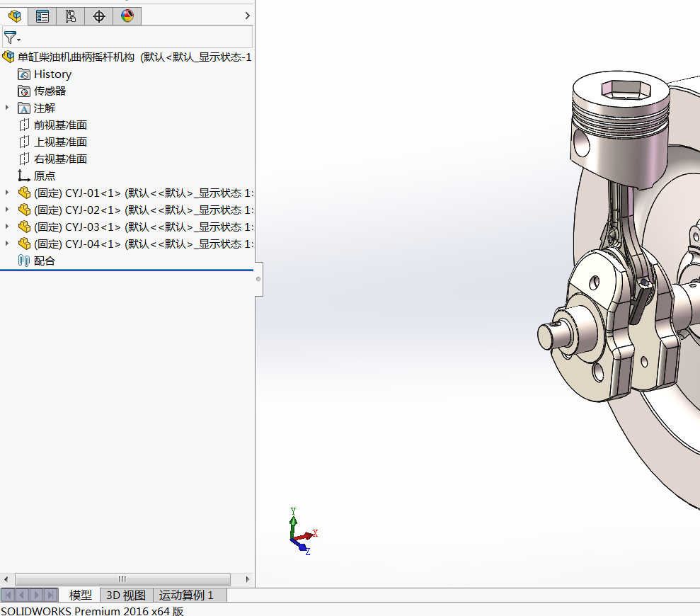Screen dimensions: 700x616
Task: Select the 原点 origin item
Action: [x=44, y=176]
